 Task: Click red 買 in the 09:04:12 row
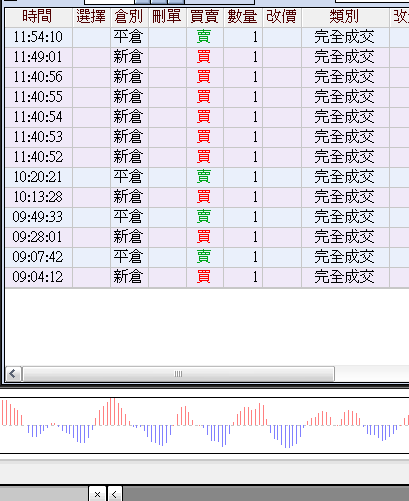(x=204, y=277)
